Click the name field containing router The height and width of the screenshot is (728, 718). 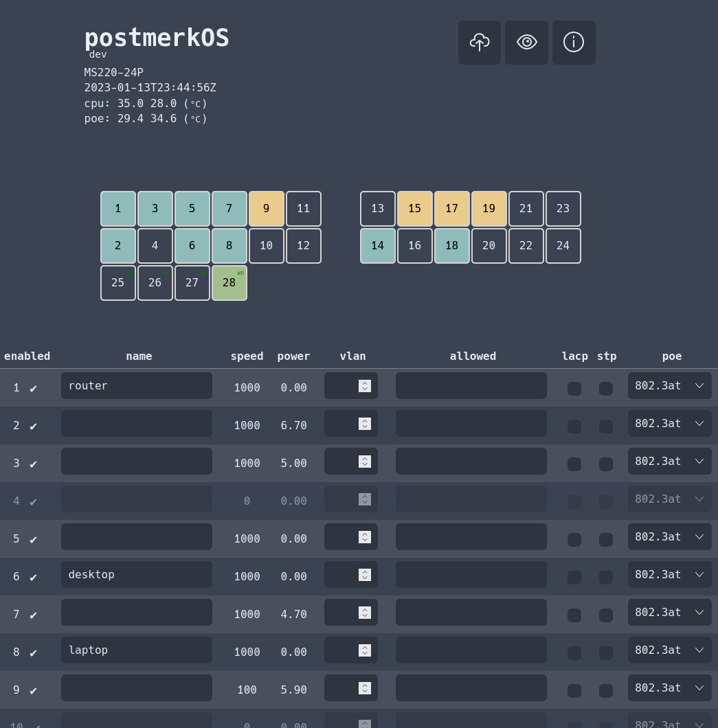tap(137, 386)
